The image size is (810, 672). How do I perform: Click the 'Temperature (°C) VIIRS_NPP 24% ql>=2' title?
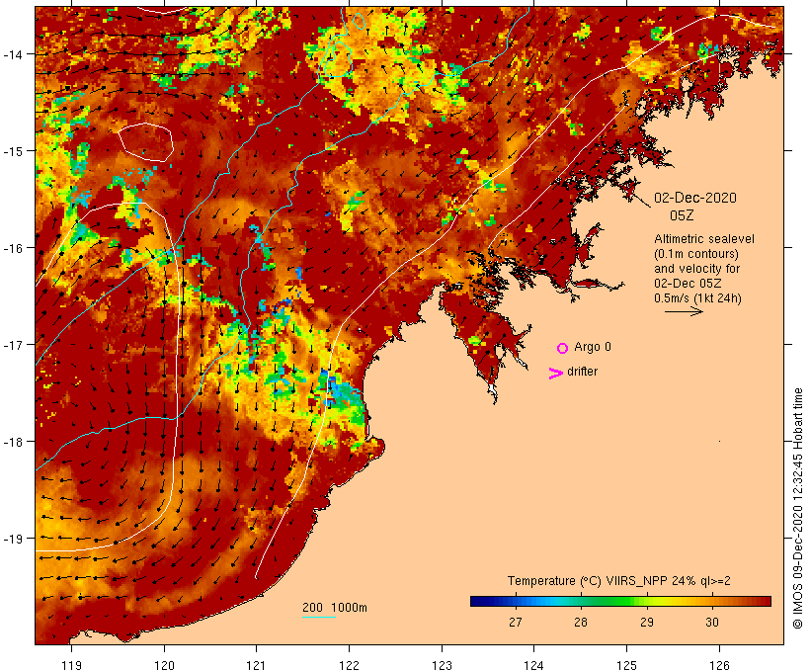tap(619, 581)
